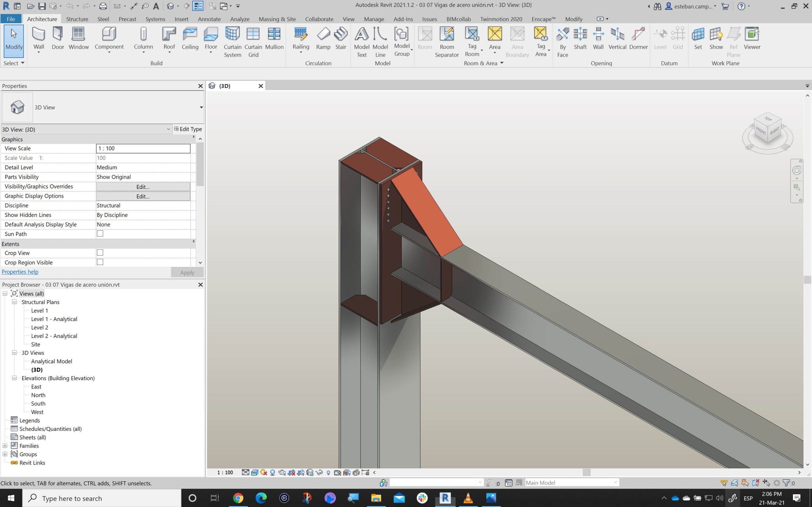Click the ViewCube in 3D view
The height and width of the screenshot is (507, 812).
coord(767,129)
